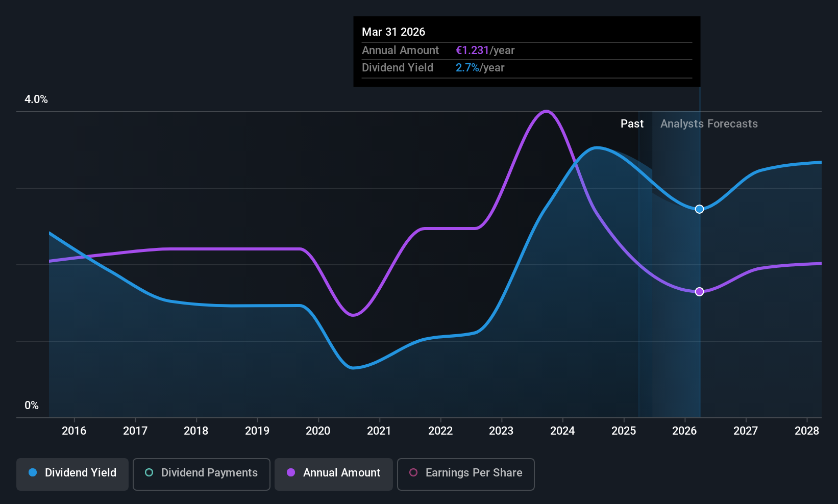Viewport: 838px width, 504px height.
Task: Click the 2020 x-axis year label
Action: tap(318, 431)
